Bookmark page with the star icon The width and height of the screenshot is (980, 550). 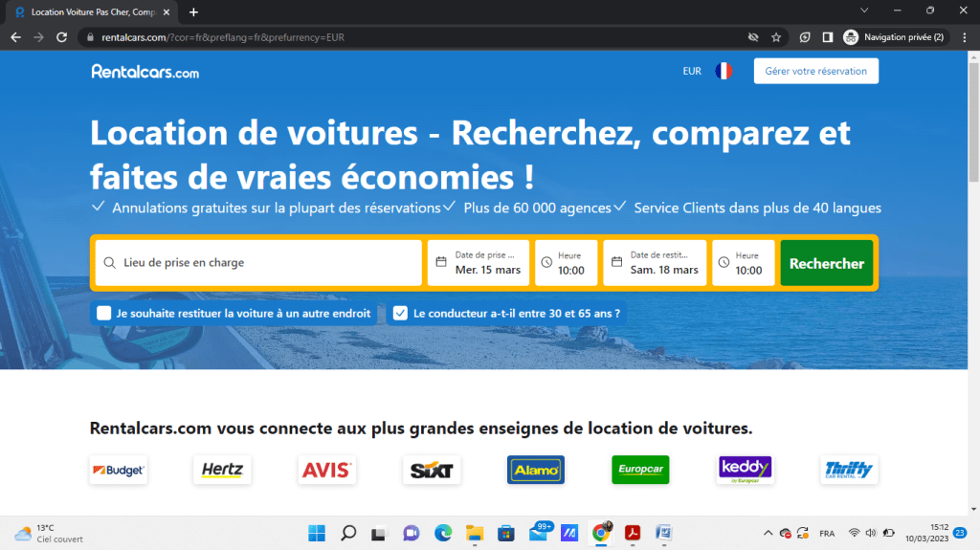coord(776,37)
